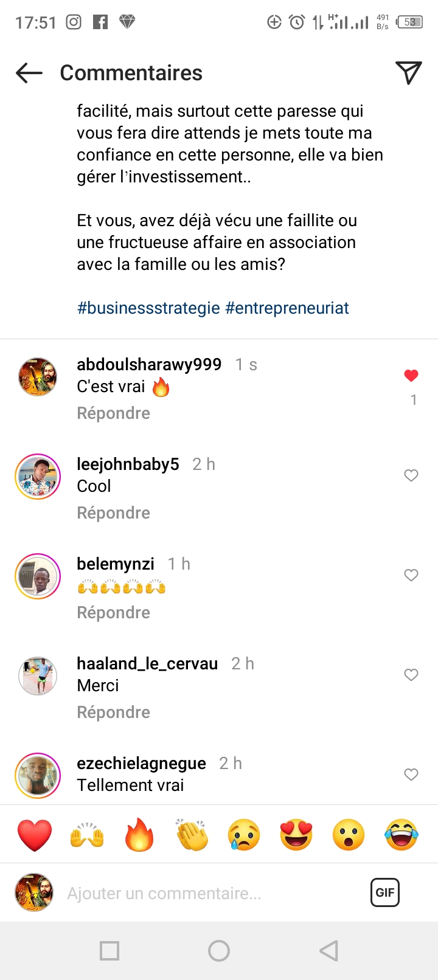Open the GIF picker button
The height and width of the screenshot is (980, 438).
coord(384,892)
